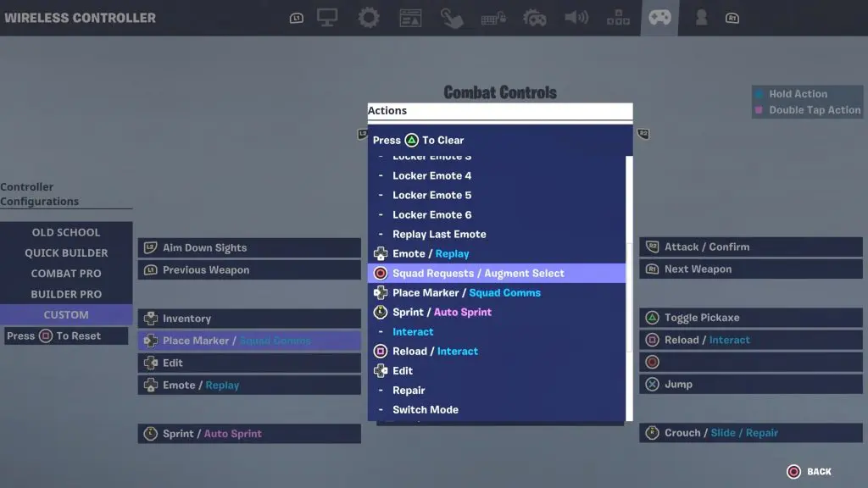The image size is (868, 488).
Task: Select the Combat Pro preset
Action: (x=66, y=274)
